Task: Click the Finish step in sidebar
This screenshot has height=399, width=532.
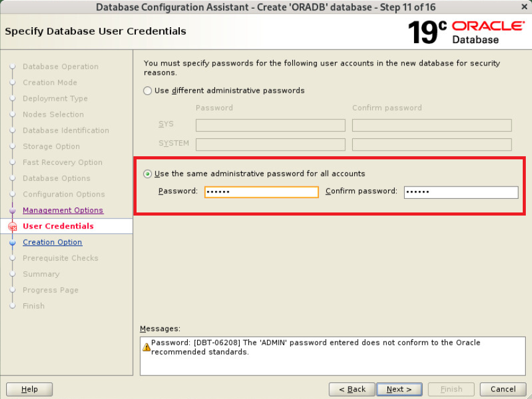Action: coord(33,306)
